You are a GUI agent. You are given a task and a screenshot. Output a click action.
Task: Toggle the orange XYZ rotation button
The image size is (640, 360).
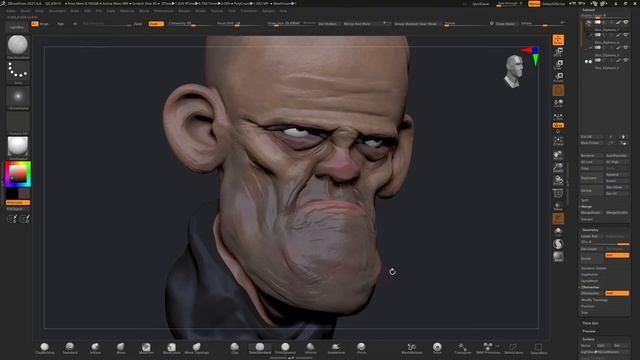click(558, 125)
